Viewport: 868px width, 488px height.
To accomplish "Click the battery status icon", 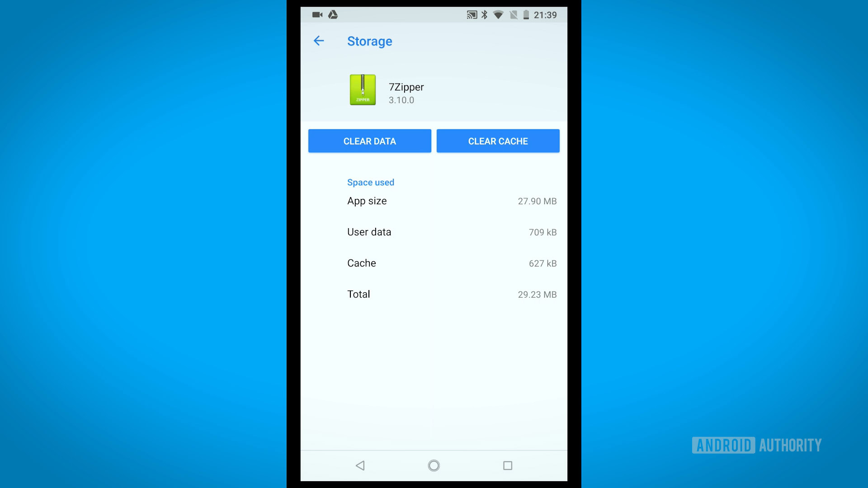I will [525, 14].
